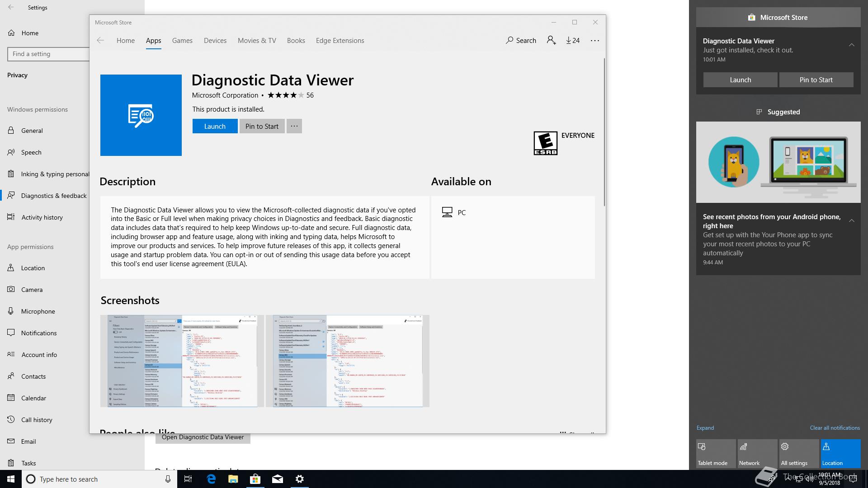Open Contacts app permissions
This screenshot has height=488, width=868.
point(45,376)
